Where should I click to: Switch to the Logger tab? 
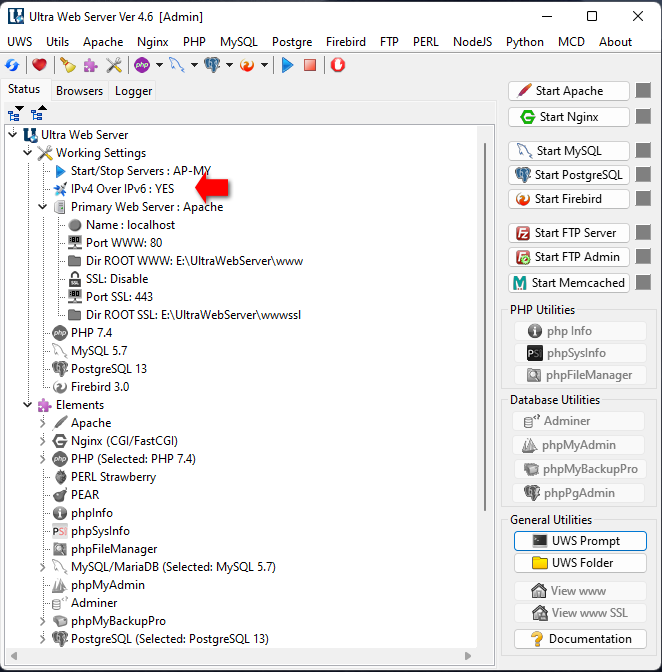[x=133, y=91]
